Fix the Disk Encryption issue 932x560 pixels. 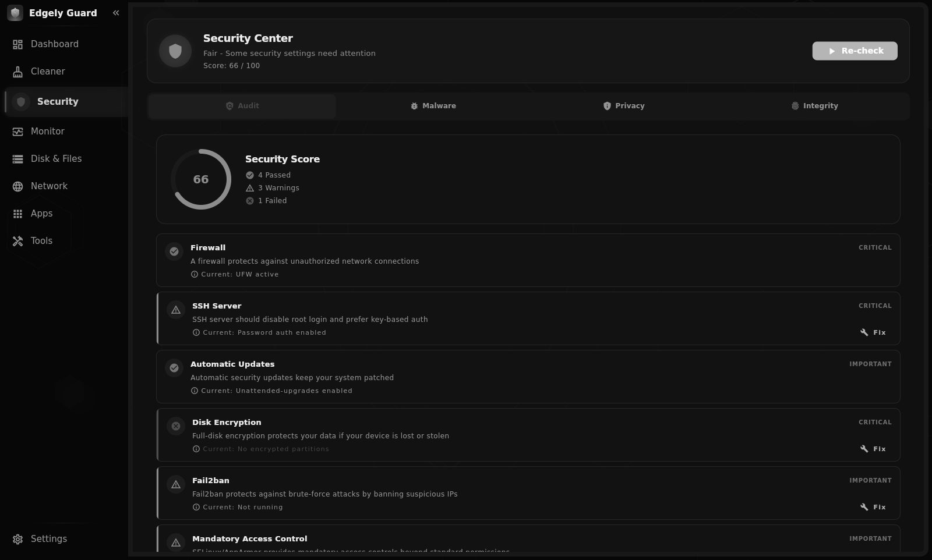[873, 449]
